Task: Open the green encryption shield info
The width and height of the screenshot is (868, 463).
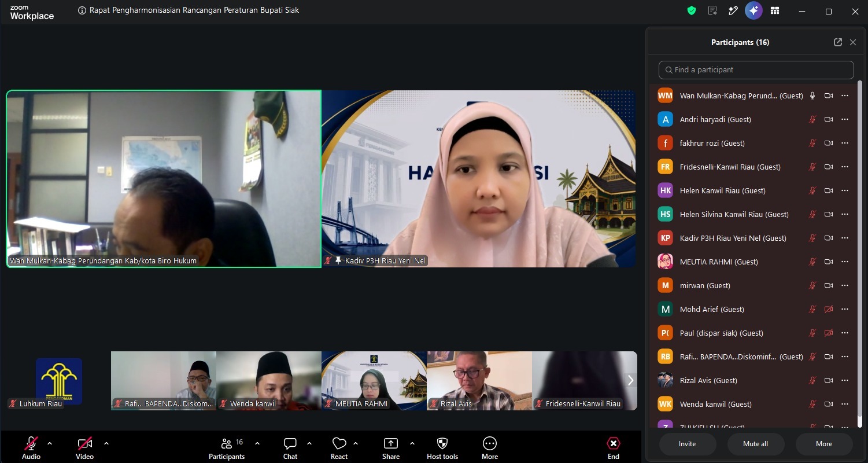Action: point(692,10)
